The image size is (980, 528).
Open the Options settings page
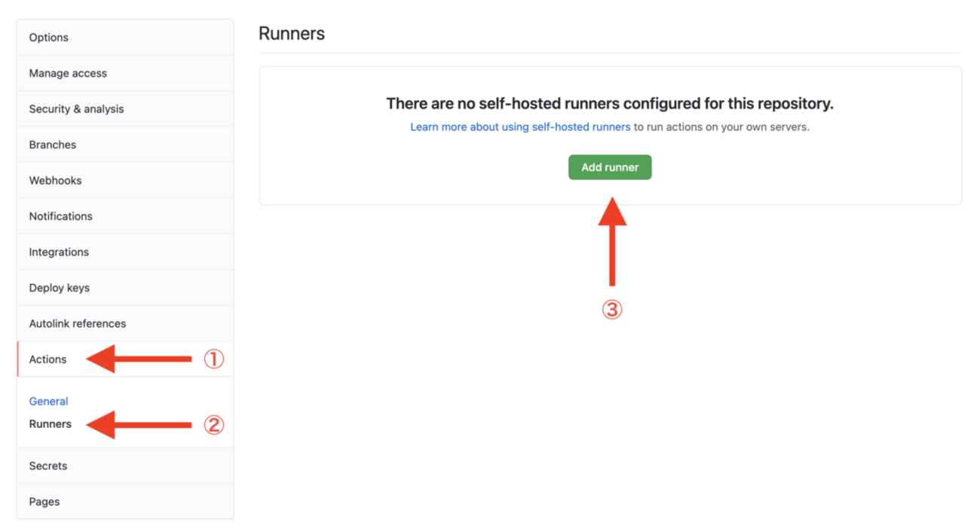coord(49,38)
